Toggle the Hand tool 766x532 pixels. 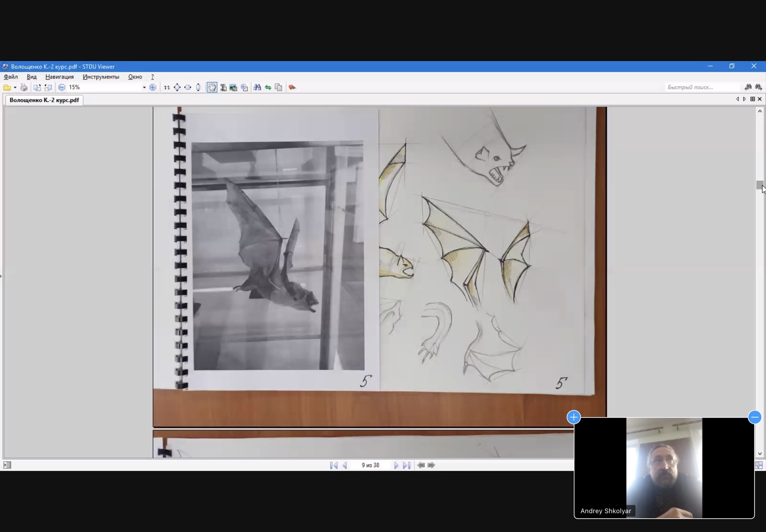pos(212,88)
